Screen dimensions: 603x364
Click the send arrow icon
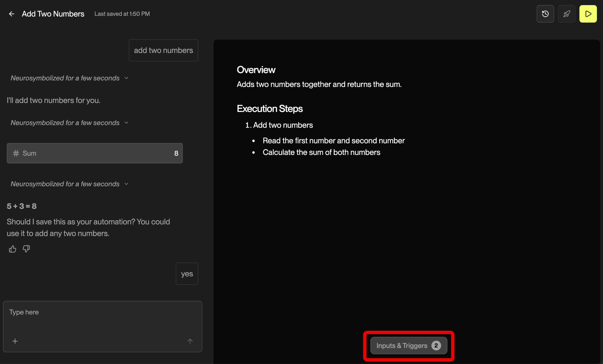tap(190, 341)
